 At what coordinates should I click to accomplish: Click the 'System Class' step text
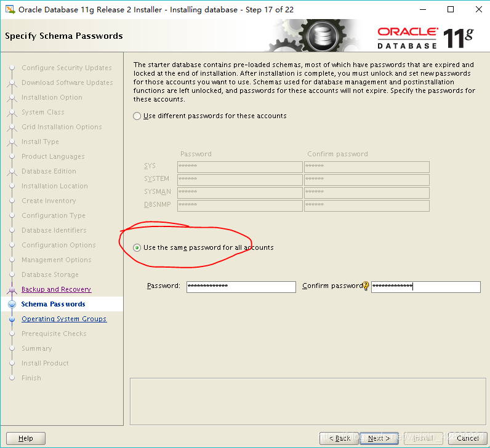[43, 112]
